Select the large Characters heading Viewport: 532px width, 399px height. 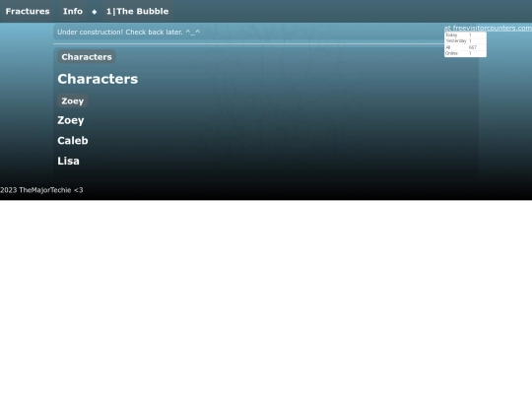(98, 79)
